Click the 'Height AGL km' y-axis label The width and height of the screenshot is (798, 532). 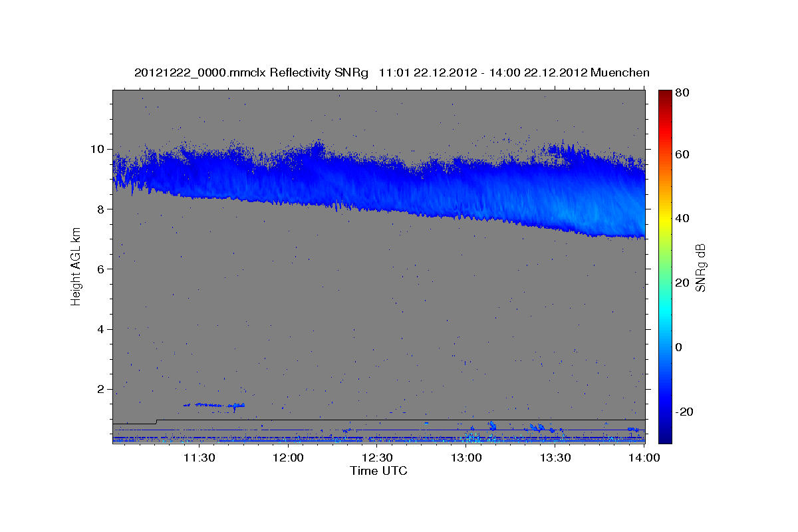76,266
